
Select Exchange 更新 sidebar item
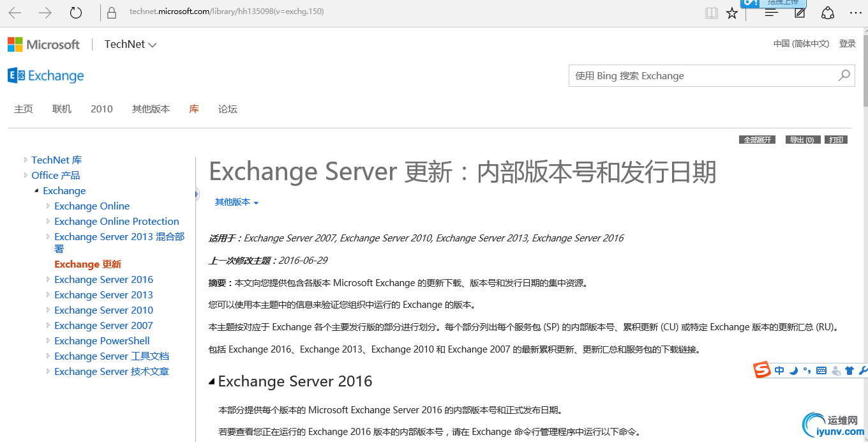87,264
